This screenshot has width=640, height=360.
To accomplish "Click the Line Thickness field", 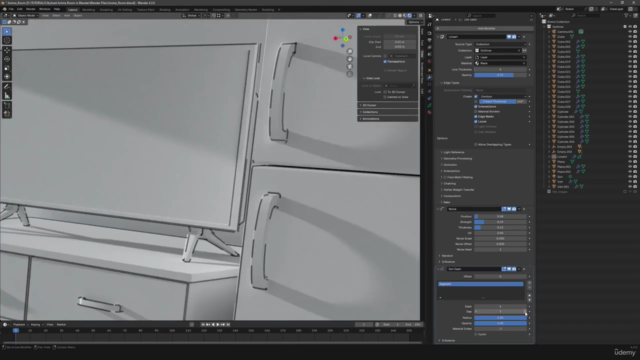I will 500,69.
